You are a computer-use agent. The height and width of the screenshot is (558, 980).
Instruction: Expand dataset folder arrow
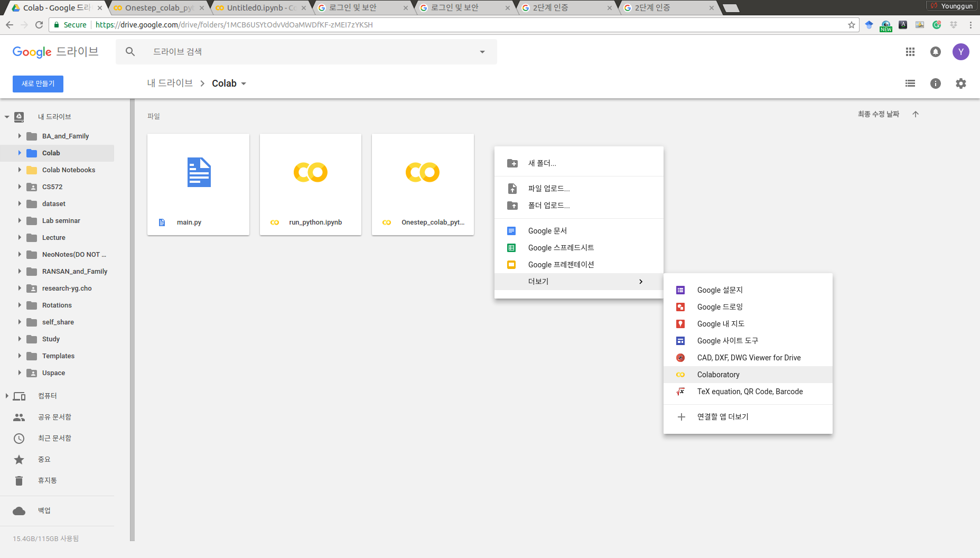(x=20, y=203)
